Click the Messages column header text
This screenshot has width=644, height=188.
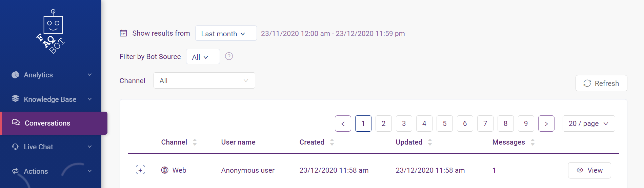[509, 142]
